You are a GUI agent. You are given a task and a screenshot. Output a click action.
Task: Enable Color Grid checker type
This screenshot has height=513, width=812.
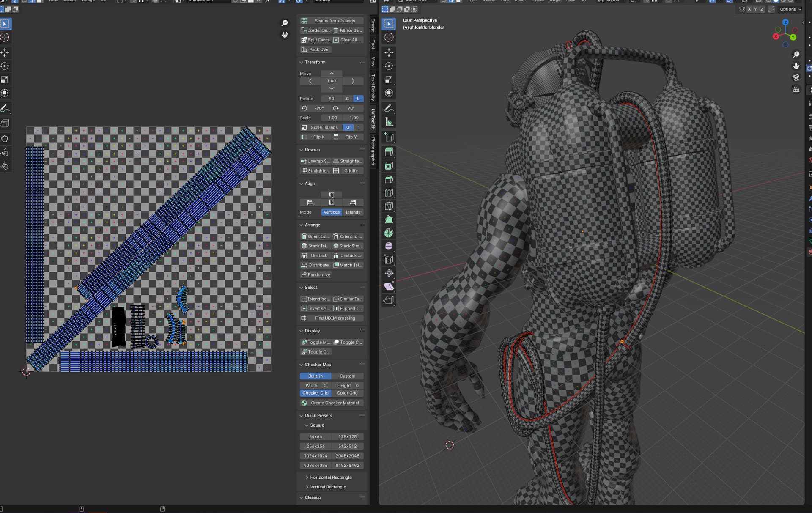coord(347,393)
